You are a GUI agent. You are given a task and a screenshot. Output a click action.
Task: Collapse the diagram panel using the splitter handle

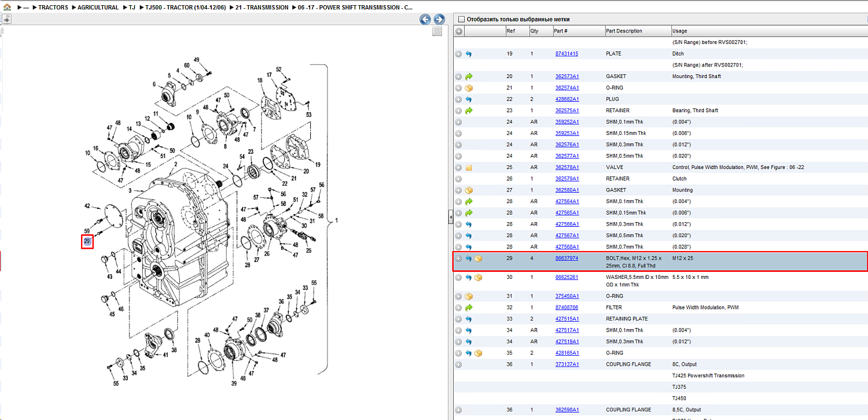[450, 217]
